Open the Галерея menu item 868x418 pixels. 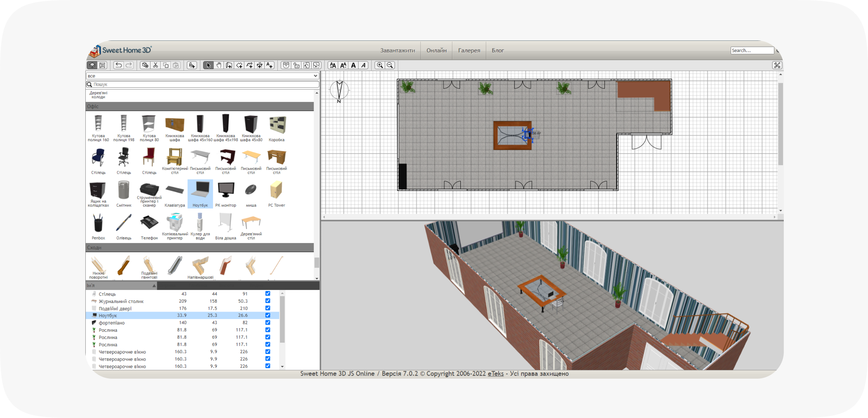coord(469,51)
